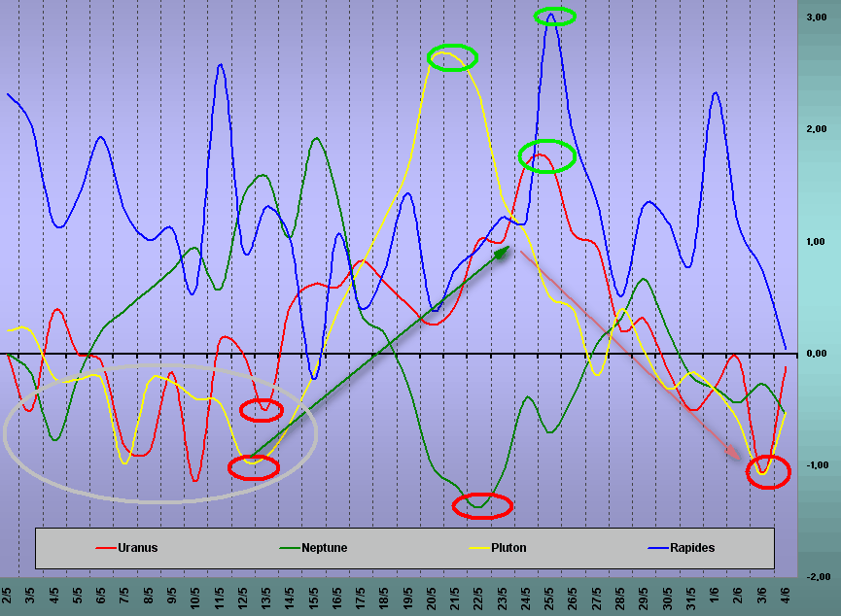Select the 4/6 date on the X axis
This screenshot has height=616, width=841.
(x=786, y=596)
